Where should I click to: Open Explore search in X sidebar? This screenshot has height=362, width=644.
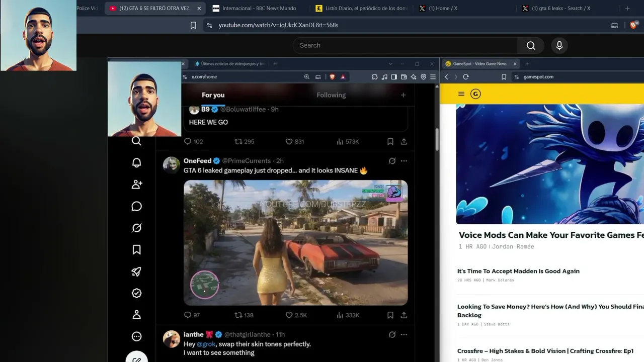pos(136,141)
